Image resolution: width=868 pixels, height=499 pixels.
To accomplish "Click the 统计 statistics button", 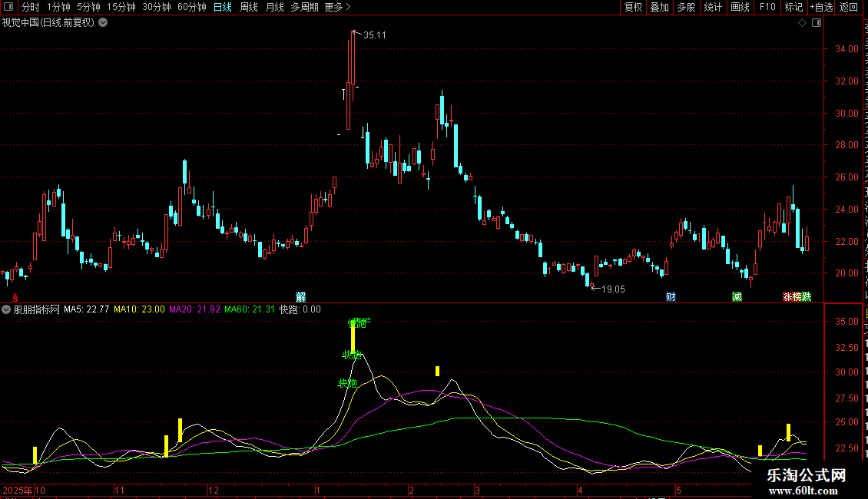I will coord(713,7).
